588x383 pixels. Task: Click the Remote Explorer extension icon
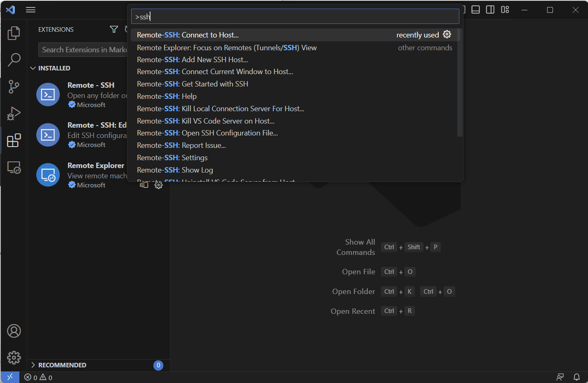[48, 175]
